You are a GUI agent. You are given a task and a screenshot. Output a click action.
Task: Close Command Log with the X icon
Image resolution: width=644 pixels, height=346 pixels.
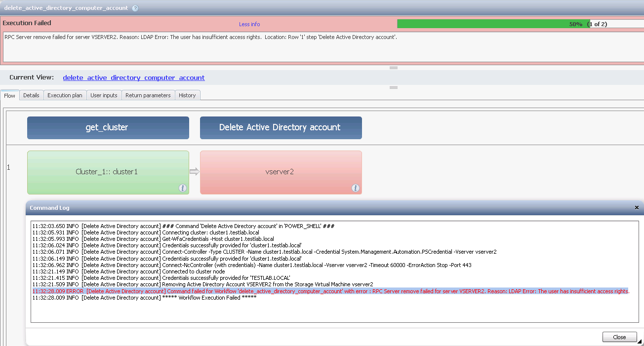[637, 208]
